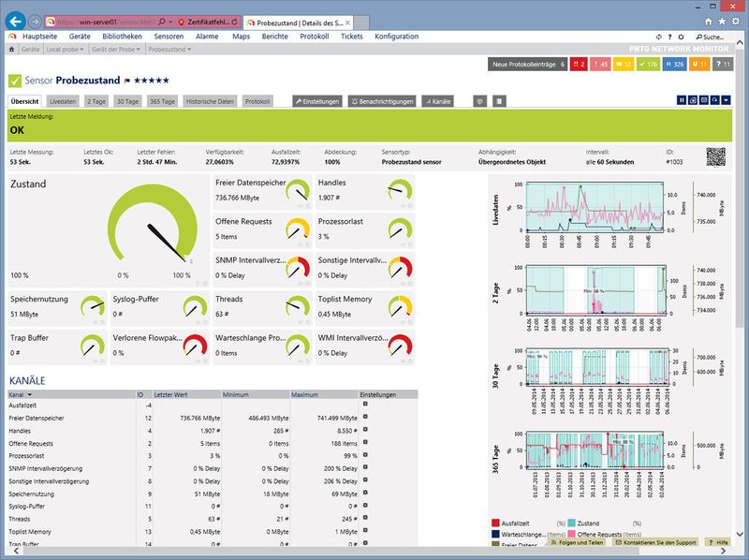Screen dimensions: 749x560
Task: Click settings gear icon for Handles channel row
Action: 365,430
